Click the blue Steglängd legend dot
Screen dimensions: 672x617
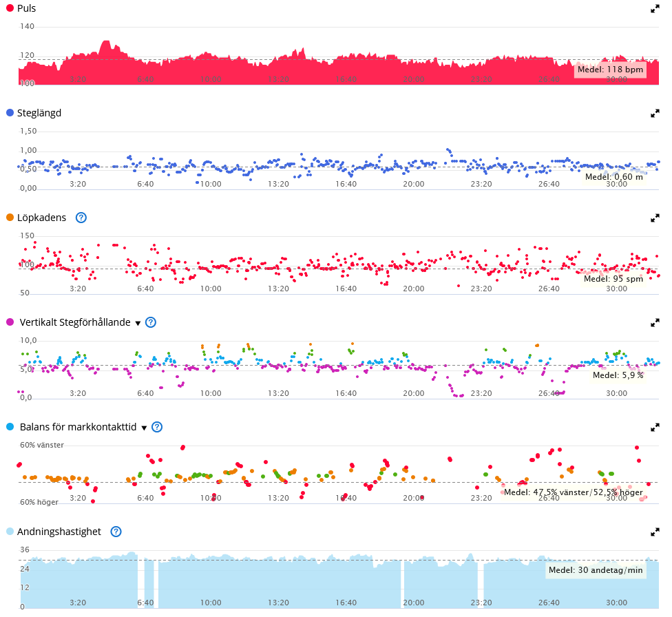pos(10,113)
